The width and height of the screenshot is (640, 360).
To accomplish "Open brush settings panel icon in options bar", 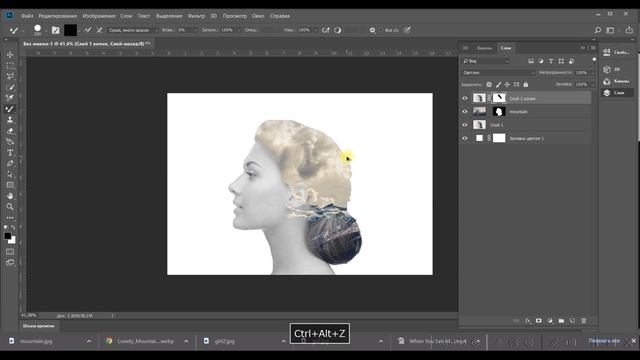I will point(56,30).
